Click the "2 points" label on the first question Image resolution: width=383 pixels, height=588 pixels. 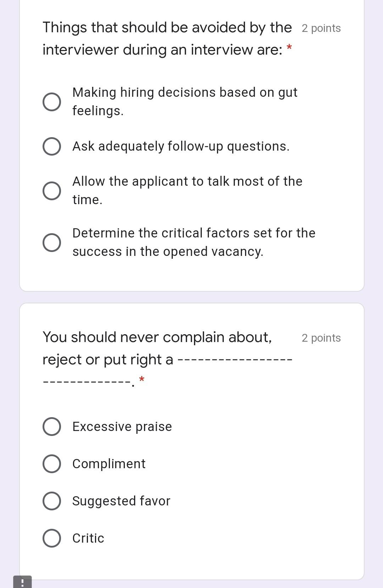click(x=321, y=28)
